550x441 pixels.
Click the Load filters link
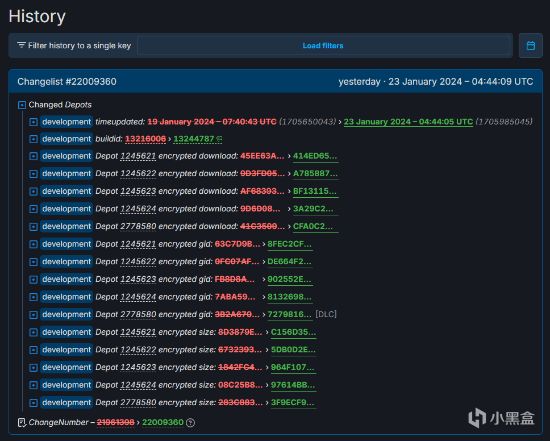click(x=323, y=46)
